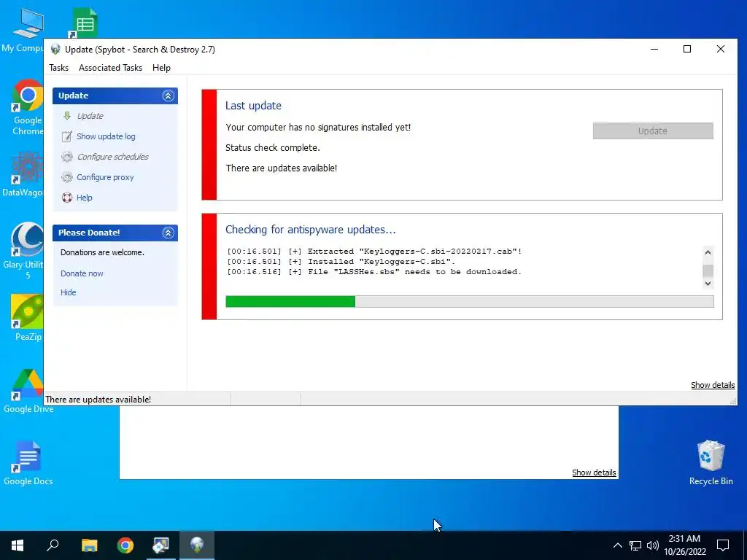Viewport: 747px width, 560px height.
Task: Select the Recycle Bin desktop icon
Action: [711, 463]
